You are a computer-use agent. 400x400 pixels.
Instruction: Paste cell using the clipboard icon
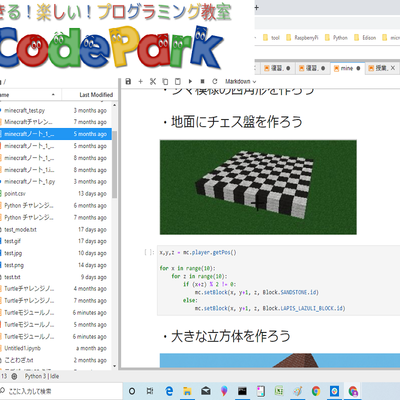coord(178,81)
